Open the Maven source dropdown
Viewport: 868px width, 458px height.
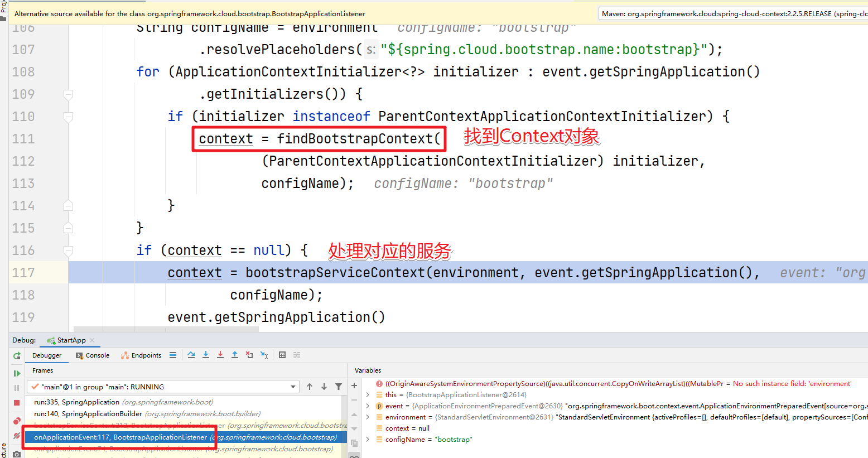(733, 14)
